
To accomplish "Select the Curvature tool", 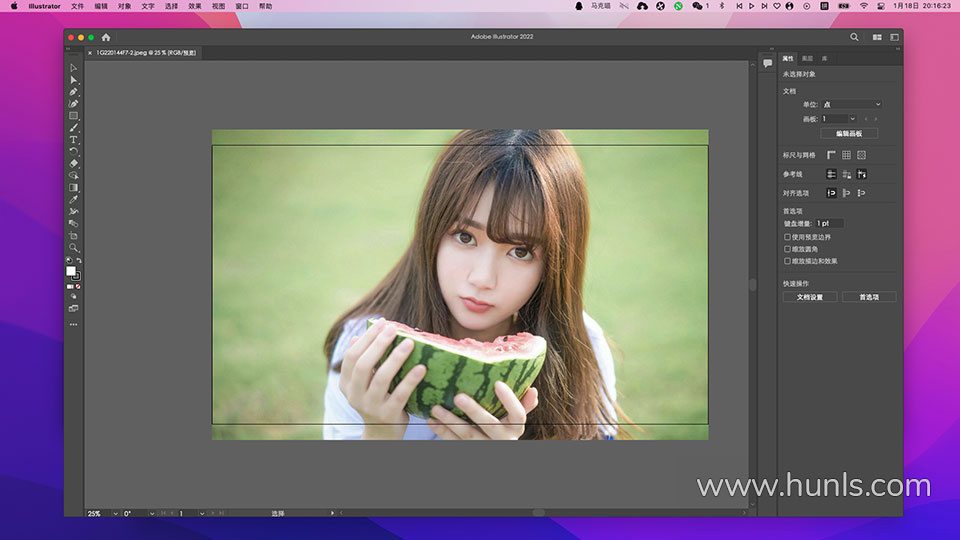I will tap(73, 103).
